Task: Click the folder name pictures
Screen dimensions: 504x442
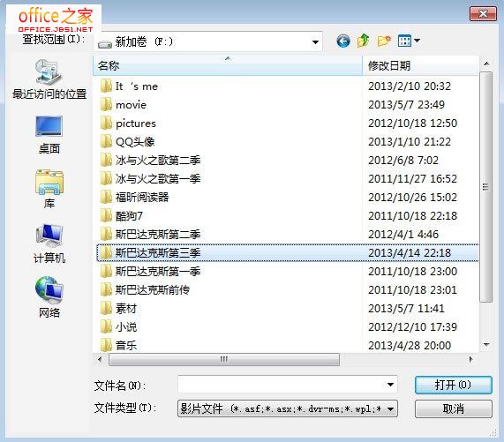Action: (x=136, y=124)
